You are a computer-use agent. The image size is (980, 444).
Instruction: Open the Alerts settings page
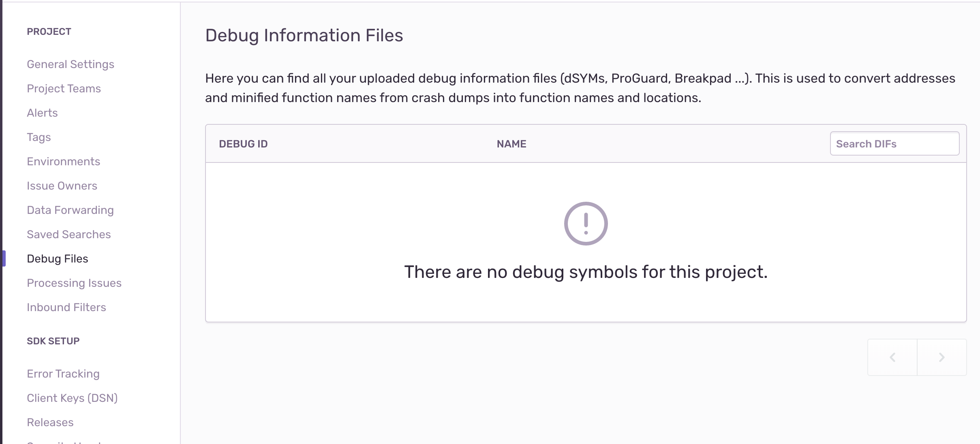tap(42, 113)
